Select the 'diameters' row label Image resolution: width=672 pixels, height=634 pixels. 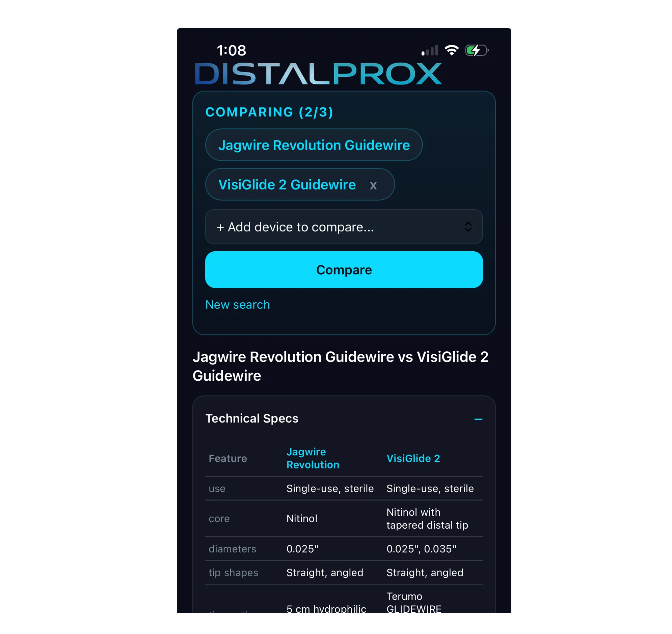tap(233, 549)
